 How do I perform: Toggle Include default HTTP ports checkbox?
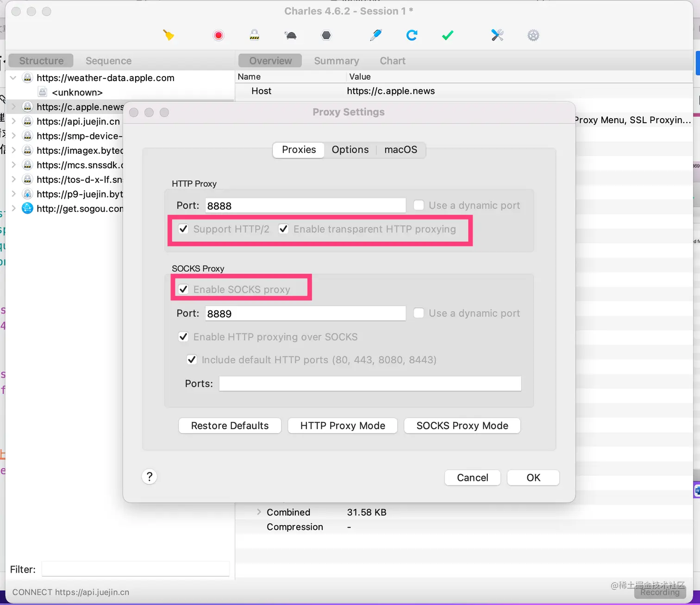pos(192,359)
